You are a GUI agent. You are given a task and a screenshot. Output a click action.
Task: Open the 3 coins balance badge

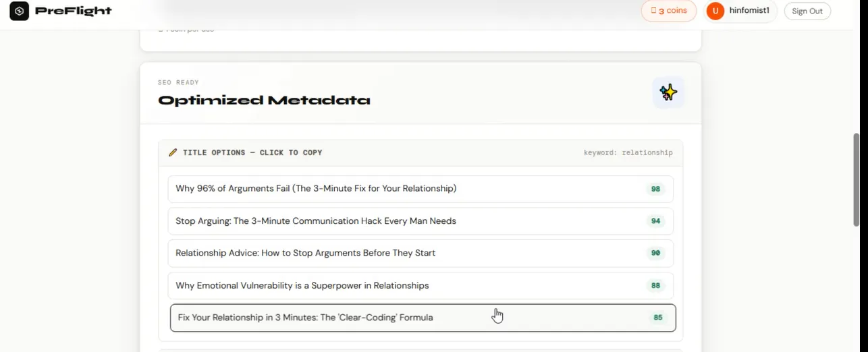point(669,11)
